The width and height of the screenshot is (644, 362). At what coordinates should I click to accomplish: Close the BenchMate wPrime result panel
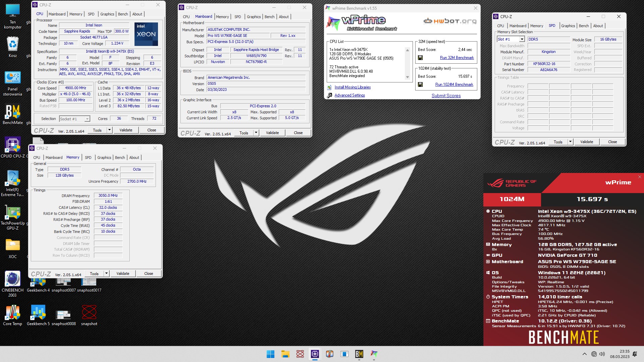coord(640,177)
